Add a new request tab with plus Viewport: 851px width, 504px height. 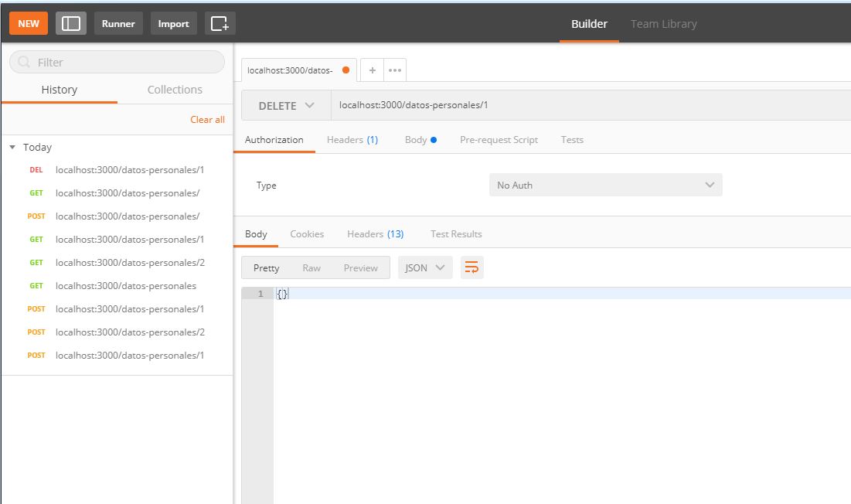click(x=373, y=70)
